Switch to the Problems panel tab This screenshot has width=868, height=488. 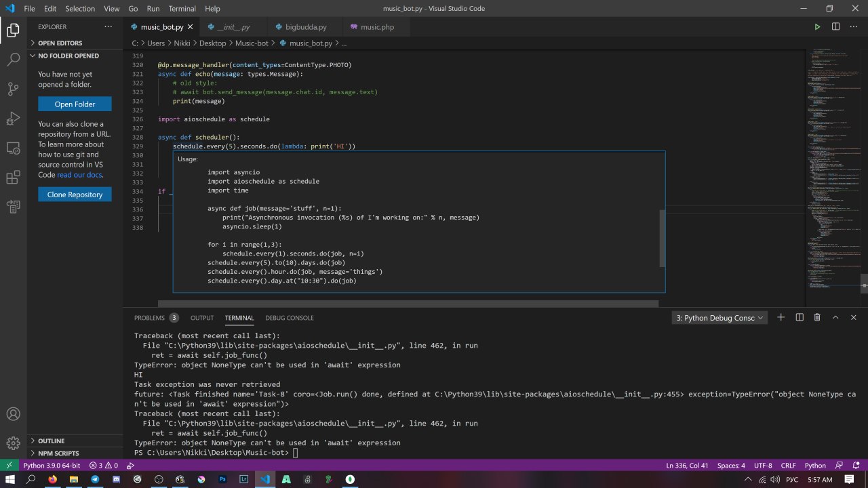(156, 318)
